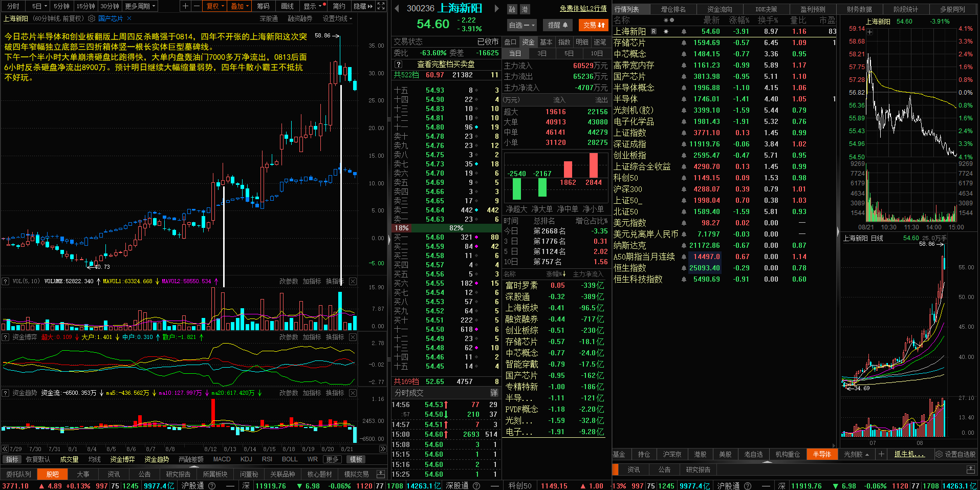Select the 3日 fund flow tab
Image resolution: width=980 pixels, height=490 pixels.
(x=541, y=53)
